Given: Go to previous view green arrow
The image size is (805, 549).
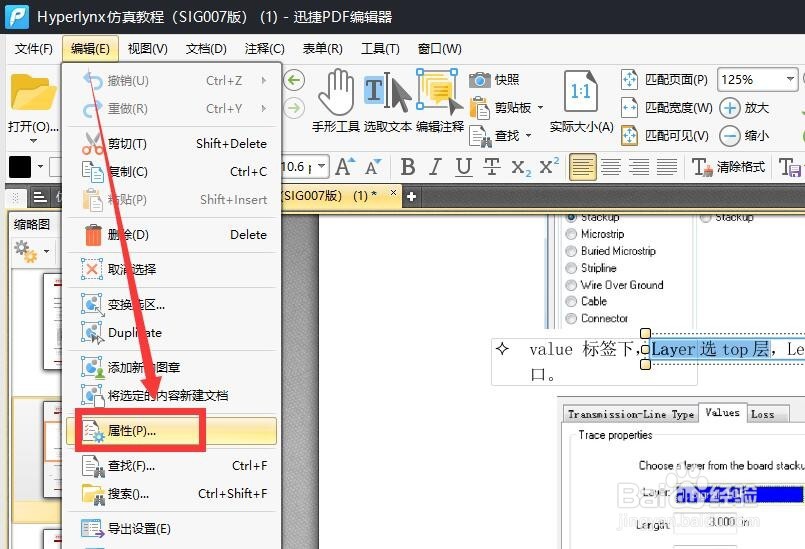Looking at the screenshot, I should pyautogui.click(x=294, y=80).
